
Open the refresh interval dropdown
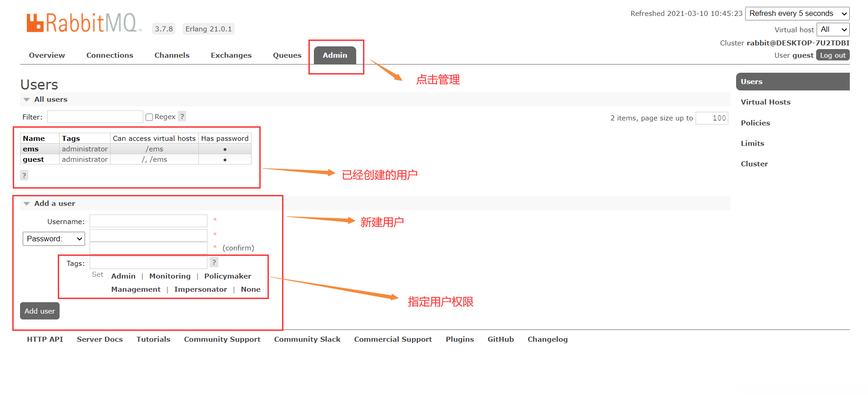coord(797,14)
